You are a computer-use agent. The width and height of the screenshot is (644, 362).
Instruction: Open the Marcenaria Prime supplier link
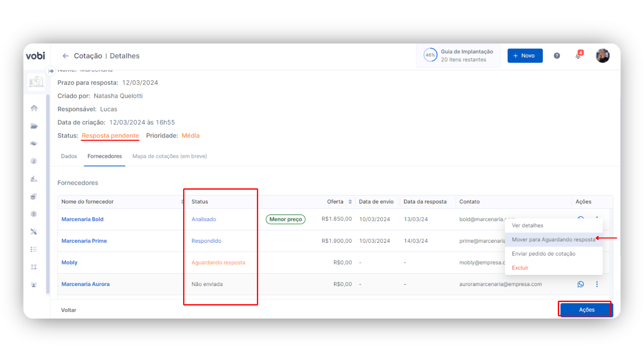tap(84, 241)
